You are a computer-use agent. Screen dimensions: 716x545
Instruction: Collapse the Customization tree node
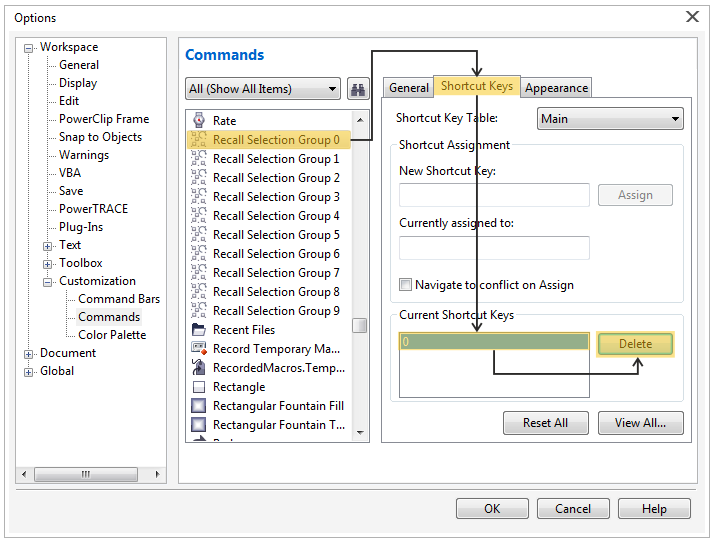[47, 282]
